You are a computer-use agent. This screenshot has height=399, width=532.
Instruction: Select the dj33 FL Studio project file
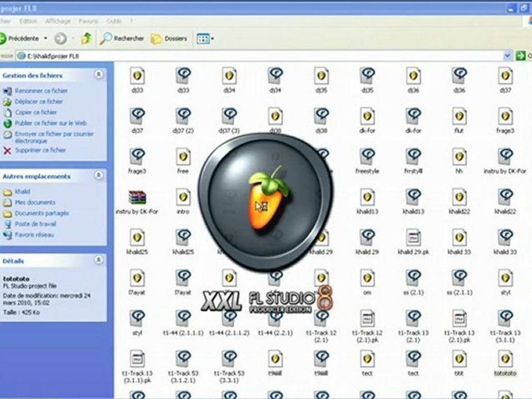tap(137, 80)
